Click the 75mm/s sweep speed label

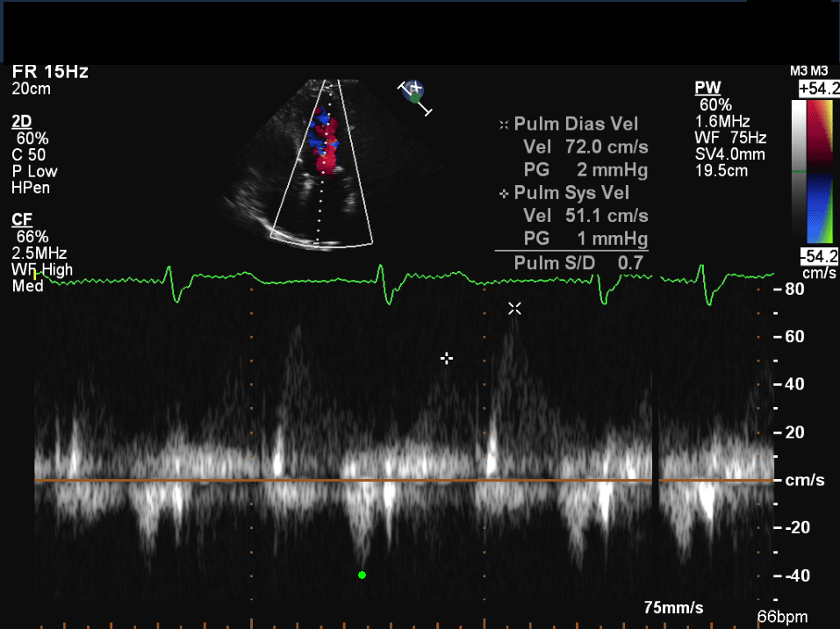tap(673, 608)
